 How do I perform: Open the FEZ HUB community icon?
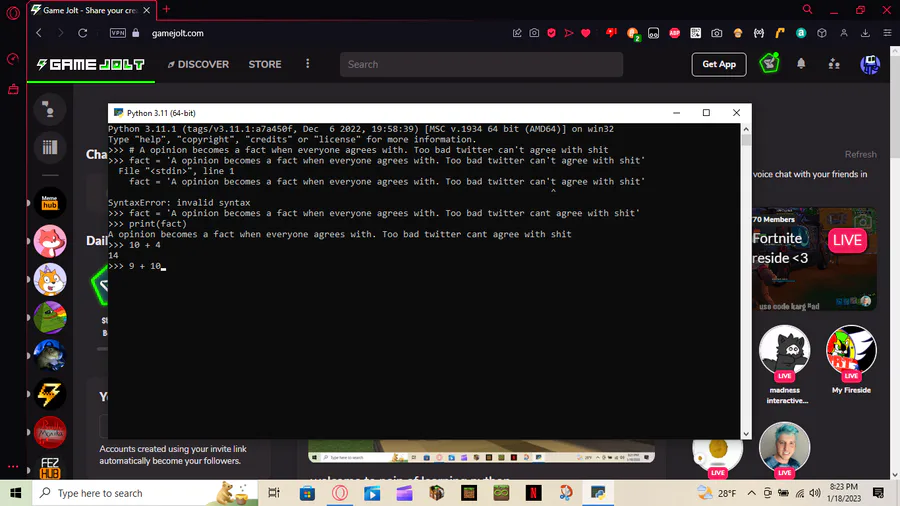[50, 468]
